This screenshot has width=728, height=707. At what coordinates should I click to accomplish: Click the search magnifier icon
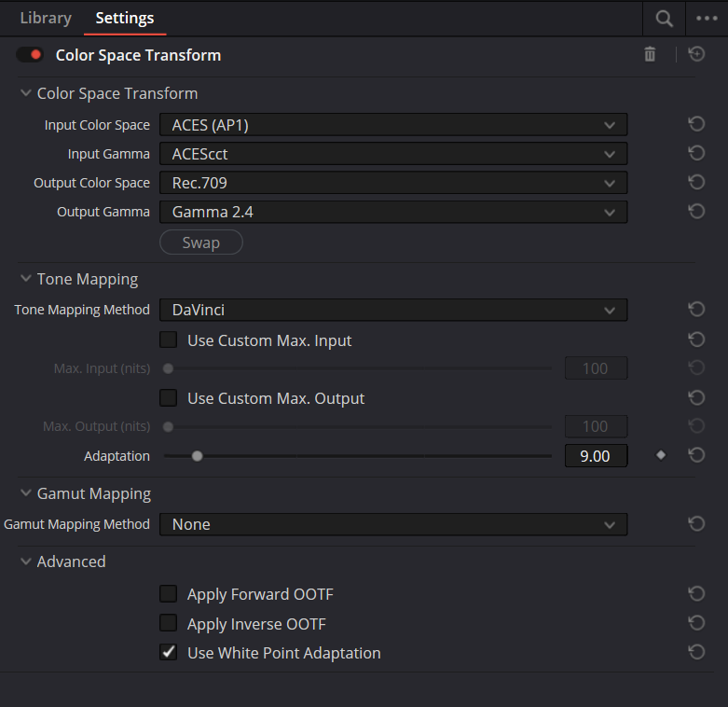pyautogui.click(x=664, y=19)
